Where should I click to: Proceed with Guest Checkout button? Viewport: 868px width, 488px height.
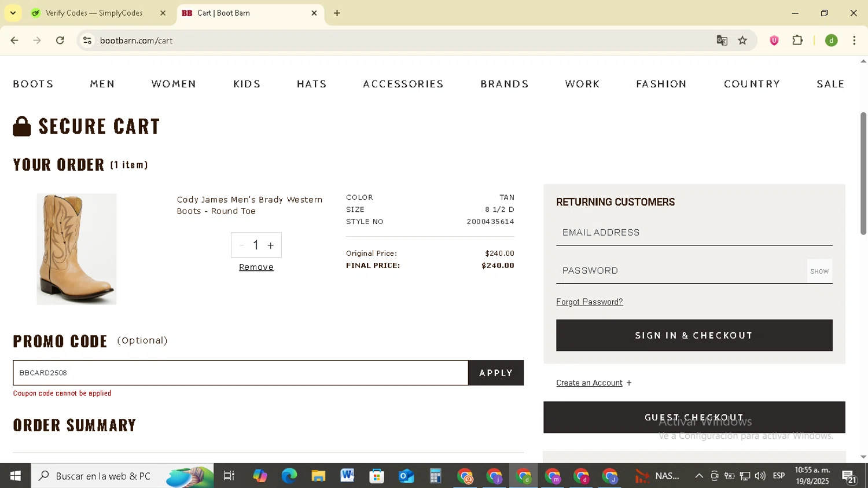pyautogui.click(x=694, y=417)
